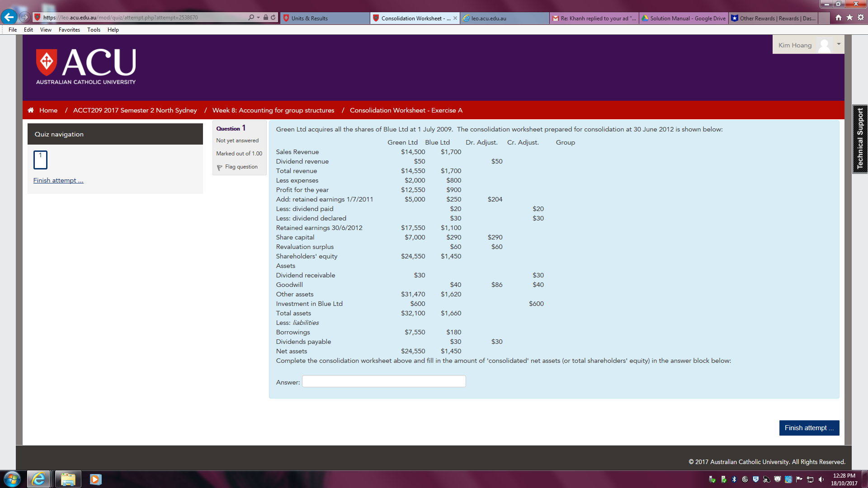Open Windows Start menu orb
The width and height of the screenshot is (868, 488).
tap(12, 479)
